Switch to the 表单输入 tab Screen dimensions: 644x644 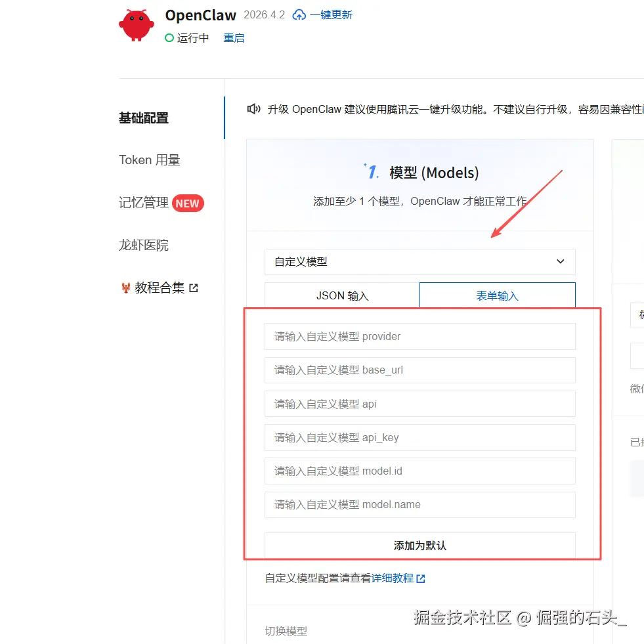(x=498, y=295)
